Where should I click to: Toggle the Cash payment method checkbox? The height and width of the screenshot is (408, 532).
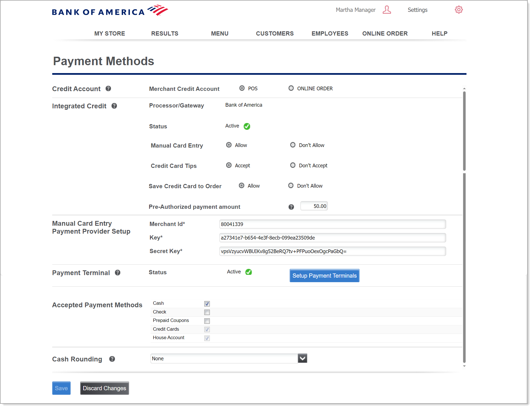pos(207,304)
